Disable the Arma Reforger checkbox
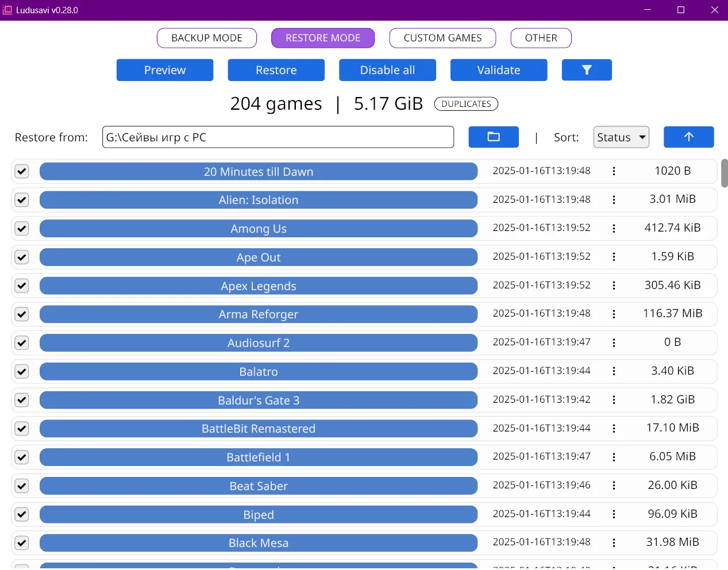The height and width of the screenshot is (570, 728). (22, 314)
